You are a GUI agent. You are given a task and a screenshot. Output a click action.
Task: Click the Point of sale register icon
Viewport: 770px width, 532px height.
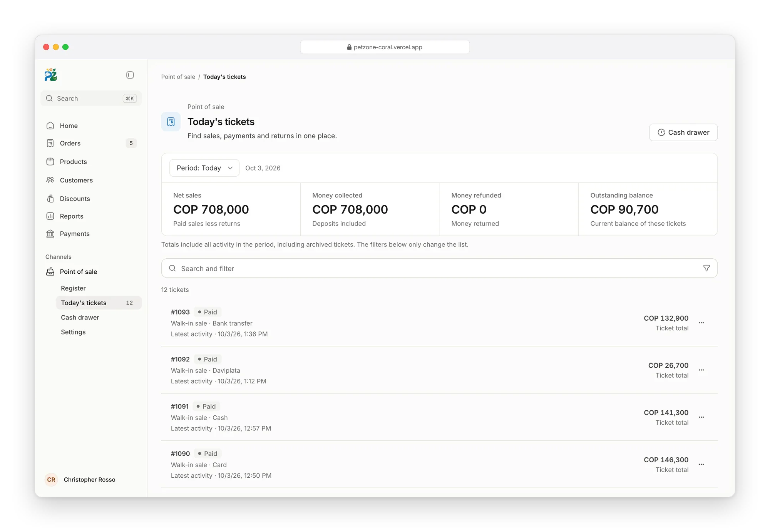pyautogui.click(x=50, y=272)
